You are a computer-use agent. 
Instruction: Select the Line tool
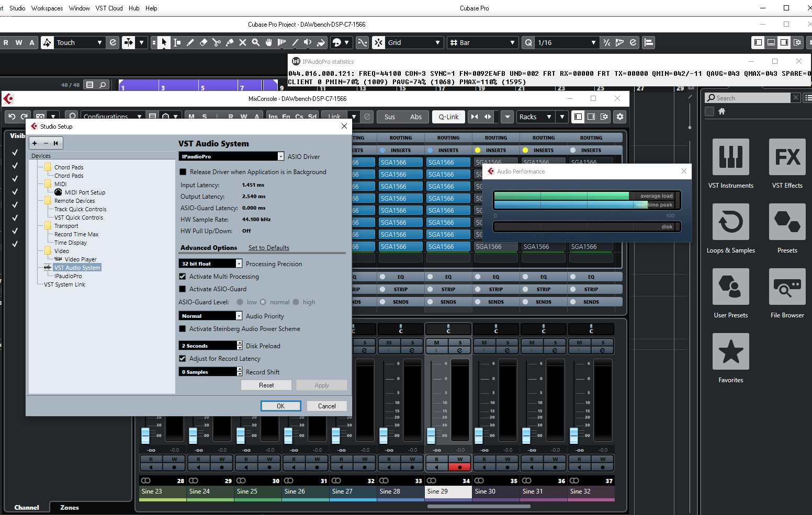point(295,42)
